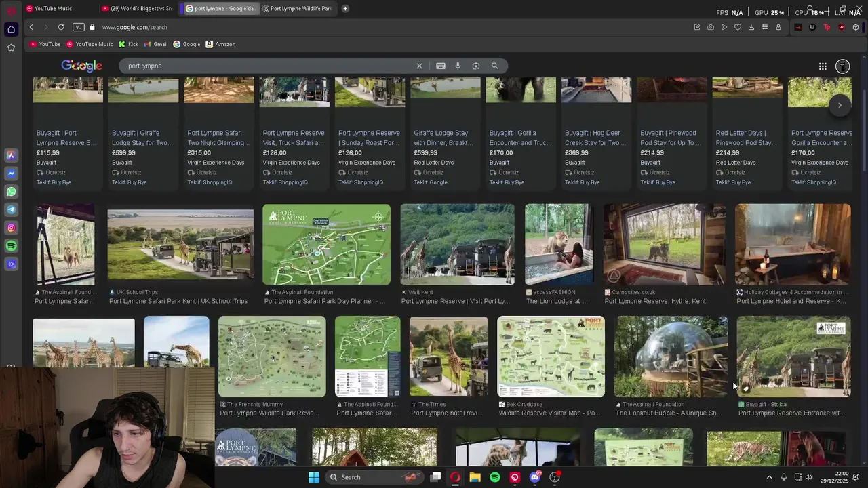Open Spotify from the taskbar
The height and width of the screenshot is (488, 868).
point(495,477)
